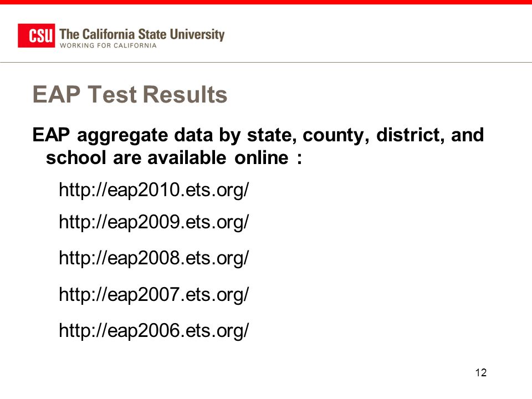Viewport: 532px width, 399px height.
Task: Click the word 'online' in the paragraph
Action: click(261, 158)
